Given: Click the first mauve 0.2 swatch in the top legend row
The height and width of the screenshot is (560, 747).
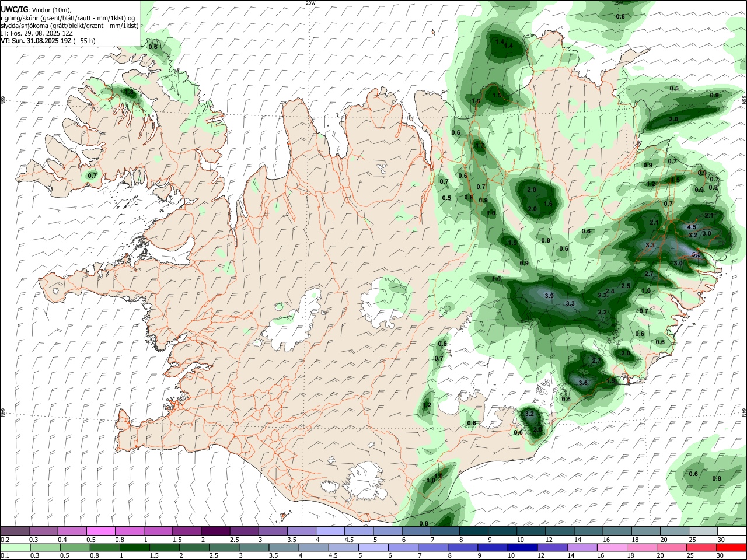Looking at the screenshot, I should (15, 531).
